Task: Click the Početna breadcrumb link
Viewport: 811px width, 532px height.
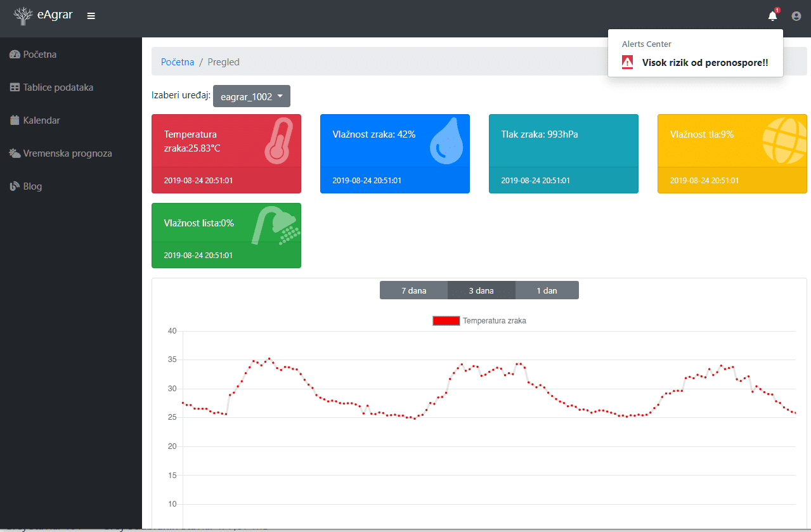Action: coord(178,62)
